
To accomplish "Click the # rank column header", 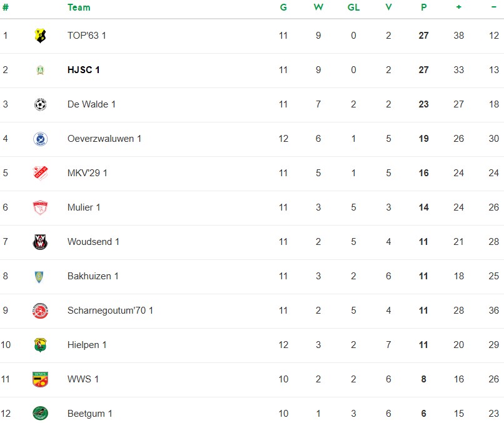I will (6, 7).
